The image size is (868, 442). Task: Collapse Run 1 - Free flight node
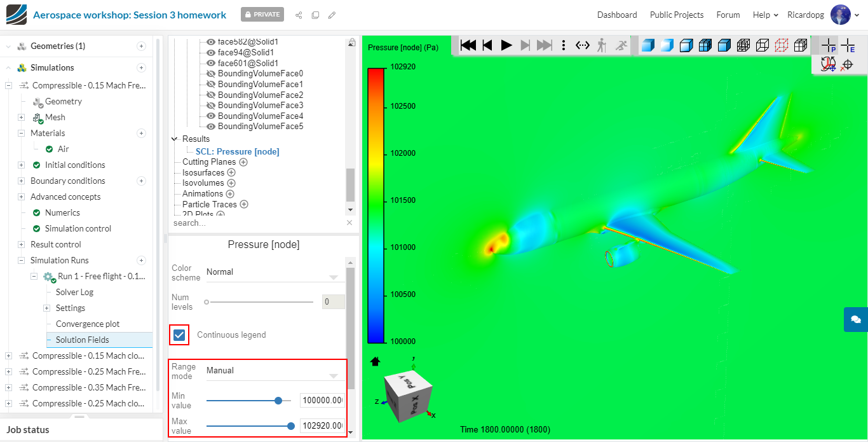[34, 276]
